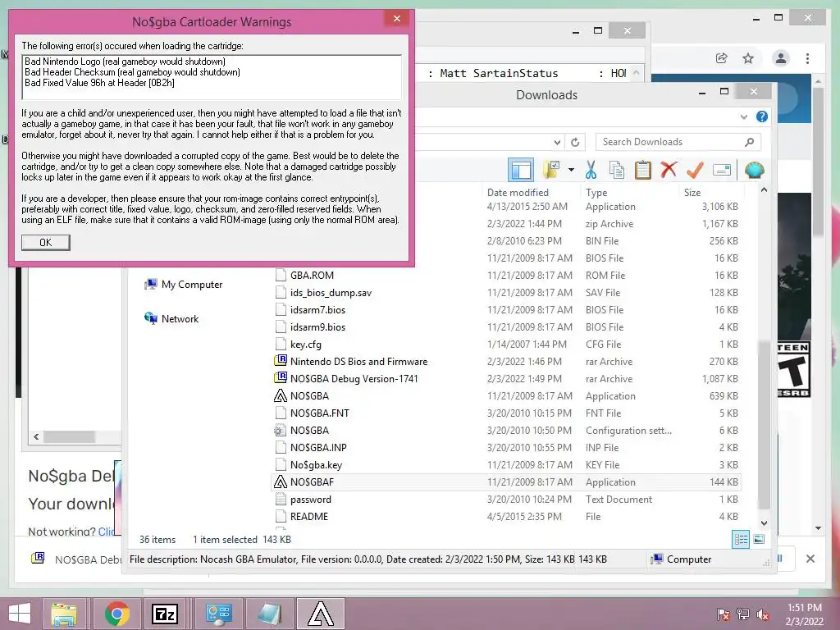Switch to Details view in Downloads status bar

741,540
